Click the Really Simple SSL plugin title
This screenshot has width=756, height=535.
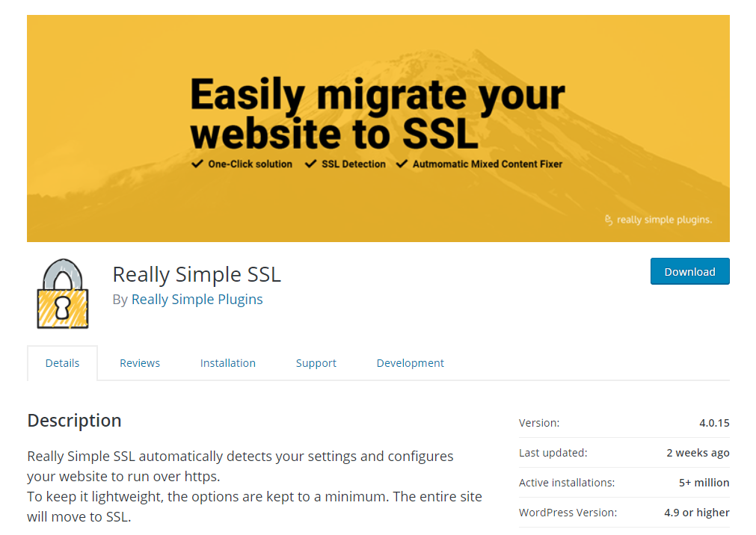pos(197,274)
